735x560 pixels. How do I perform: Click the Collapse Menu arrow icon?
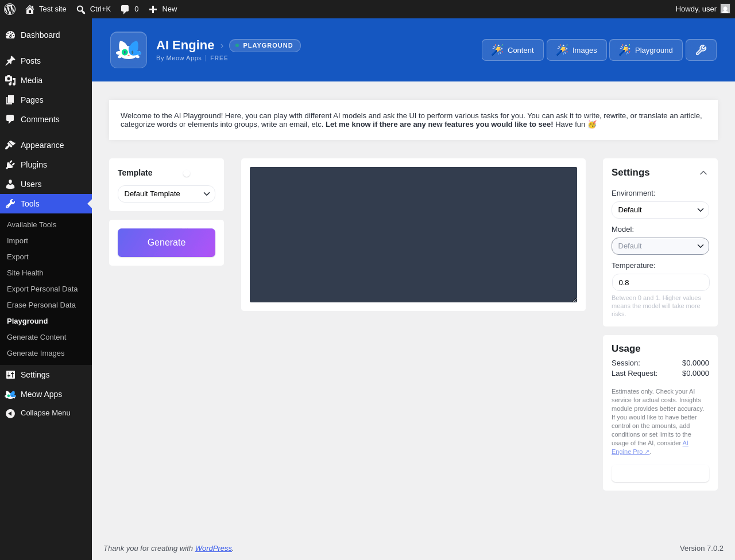10,413
